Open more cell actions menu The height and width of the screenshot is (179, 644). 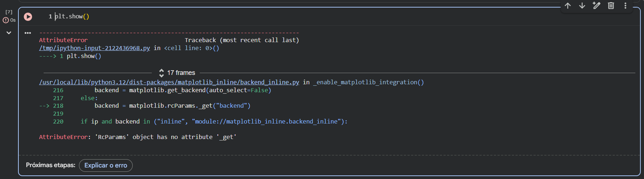(625, 6)
